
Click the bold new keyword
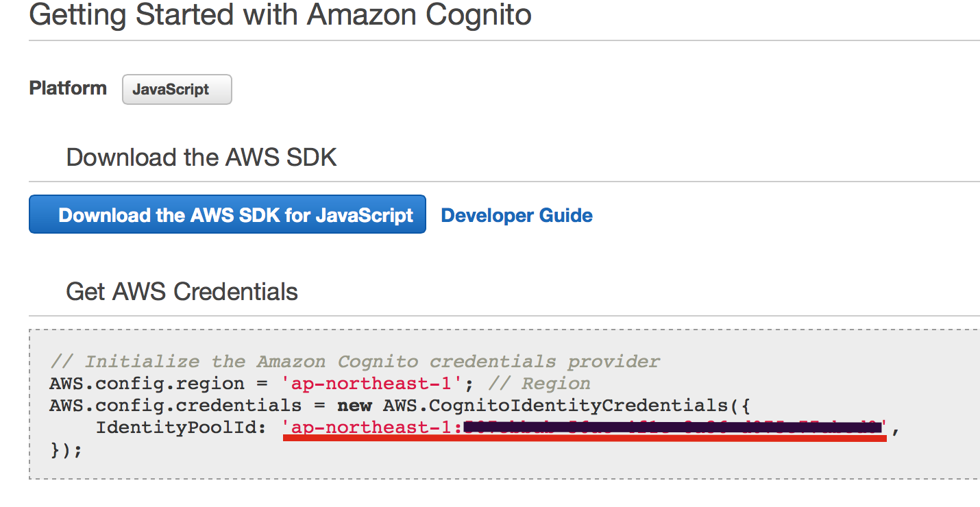tap(354, 405)
